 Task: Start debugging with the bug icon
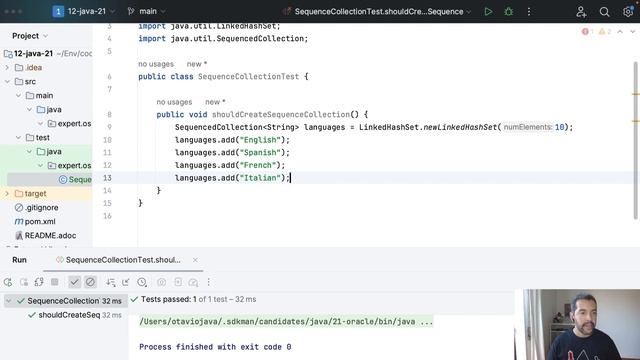[508, 12]
